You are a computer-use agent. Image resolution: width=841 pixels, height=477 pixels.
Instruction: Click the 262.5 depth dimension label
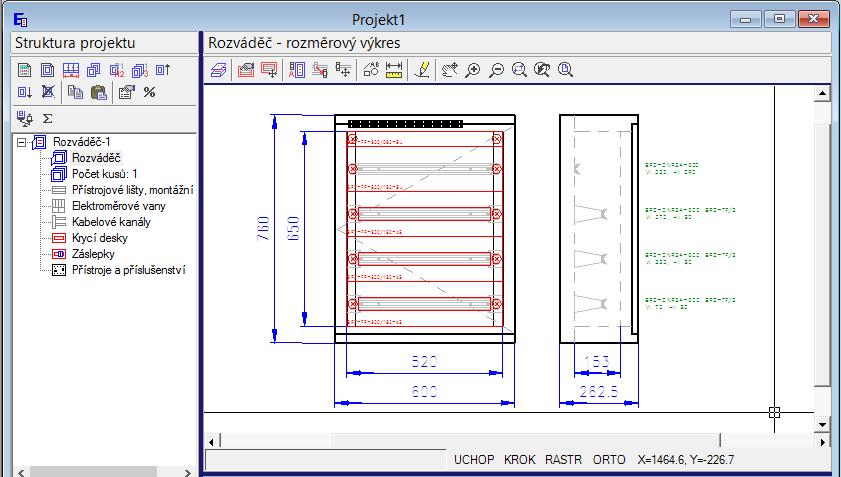point(599,392)
